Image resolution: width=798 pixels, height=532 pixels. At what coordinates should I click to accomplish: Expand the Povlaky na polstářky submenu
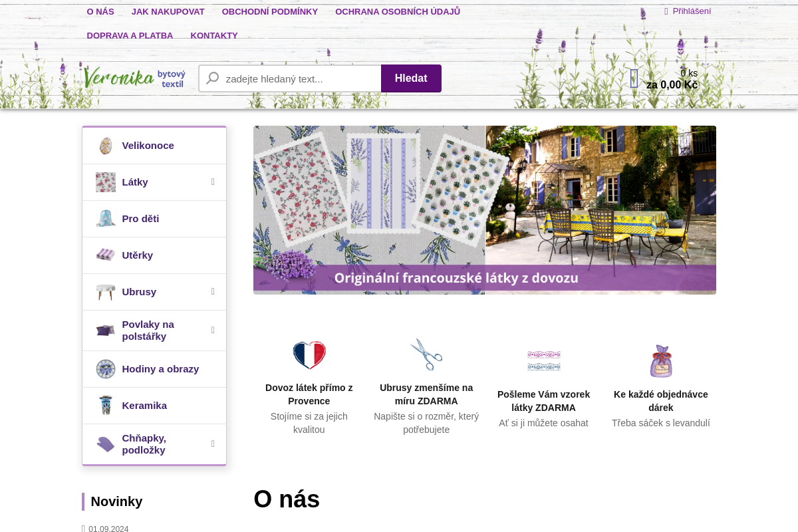point(213,331)
